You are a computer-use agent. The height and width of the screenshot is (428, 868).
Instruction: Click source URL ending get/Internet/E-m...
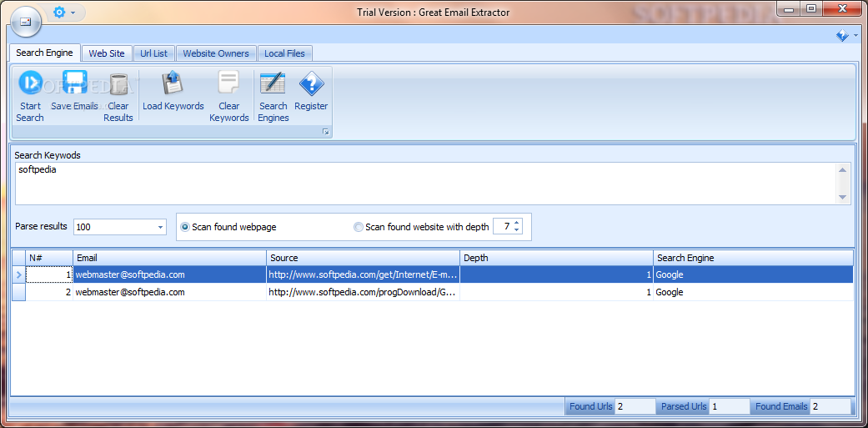pyautogui.click(x=364, y=274)
